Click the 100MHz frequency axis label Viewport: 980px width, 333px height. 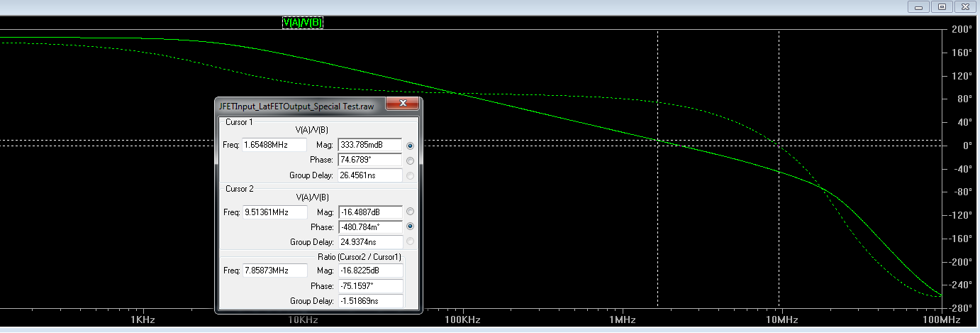(x=942, y=320)
